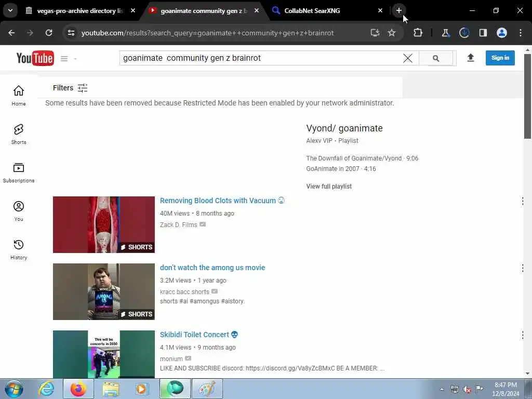
Task: Open History in sidebar
Action: coord(19,249)
